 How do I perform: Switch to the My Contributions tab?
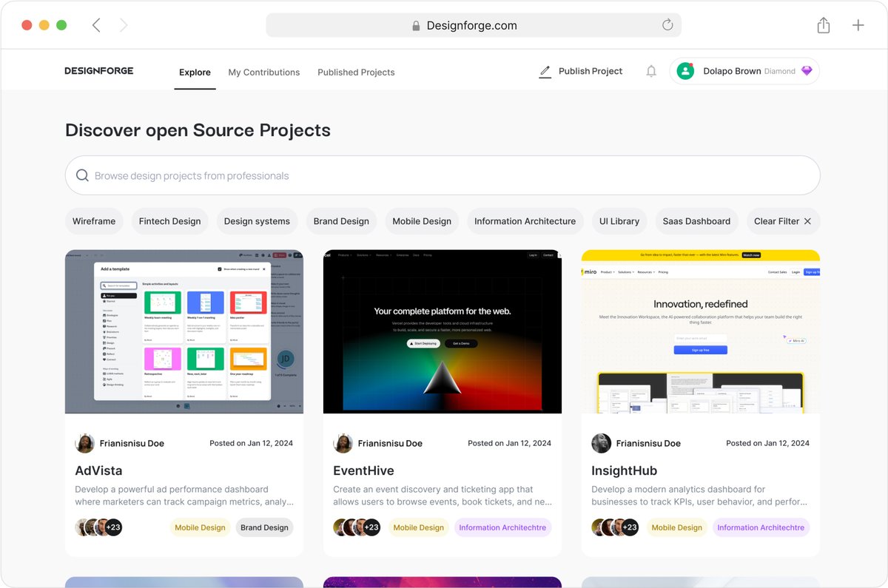click(263, 72)
